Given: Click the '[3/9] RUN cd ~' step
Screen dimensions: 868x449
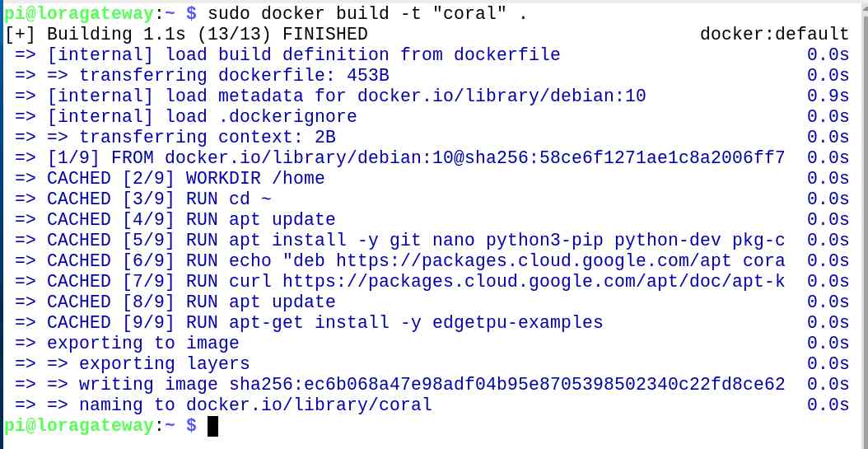Looking at the screenshot, I should pos(159,199).
